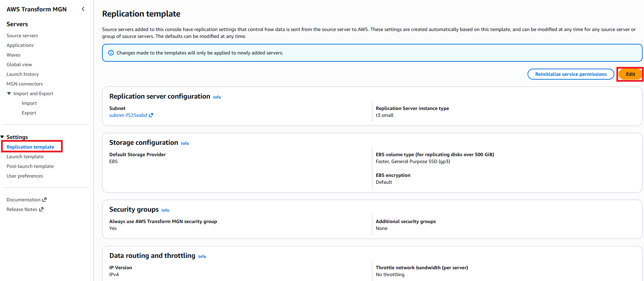
Task: Open the Documentation link
Action: tap(23, 200)
